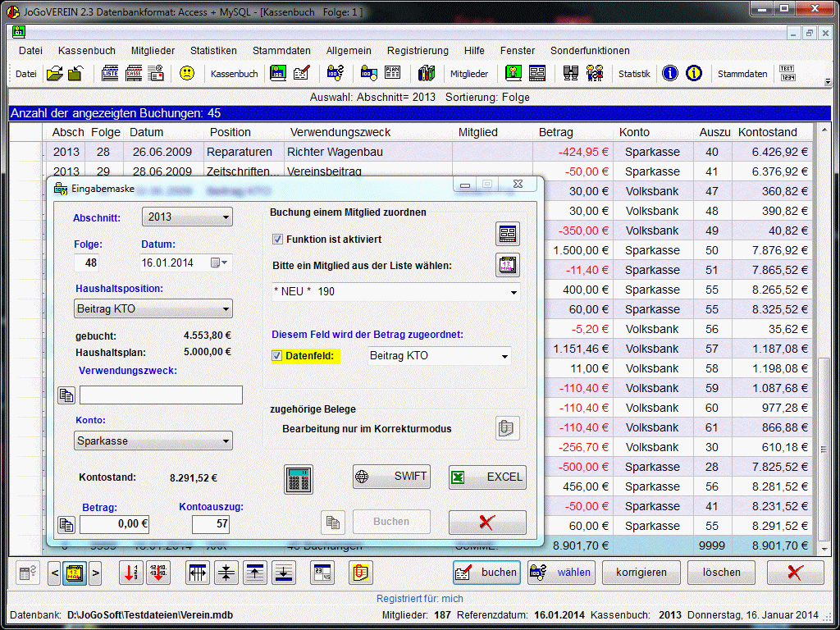
Task: Cancel the Eingabemaske with its red X button
Action: tap(487, 523)
